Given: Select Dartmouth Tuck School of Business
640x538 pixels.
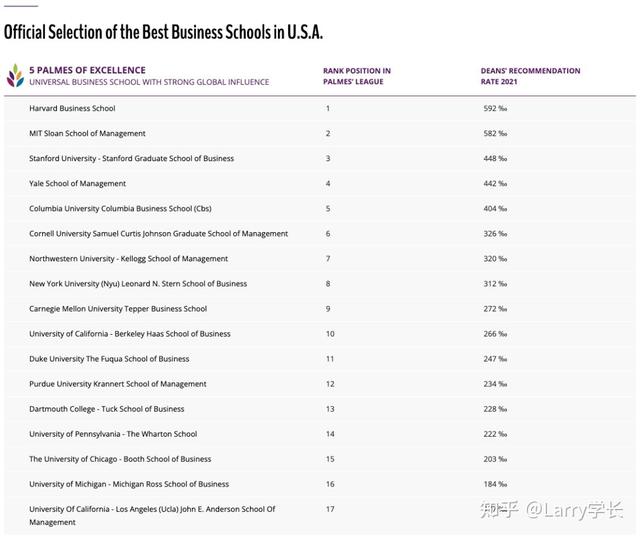Looking at the screenshot, I should coord(107,409).
